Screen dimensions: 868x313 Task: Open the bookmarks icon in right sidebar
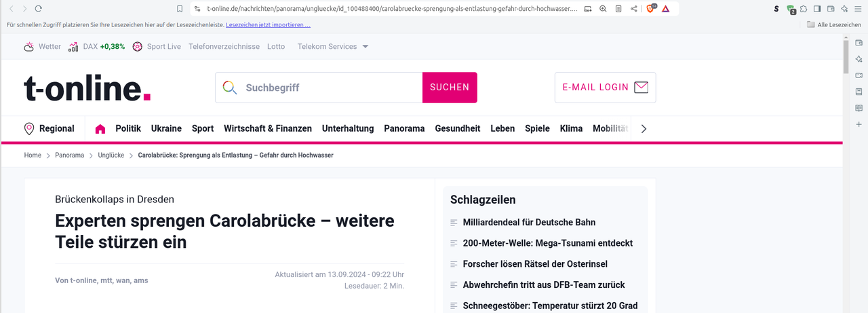[x=859, y=92]
